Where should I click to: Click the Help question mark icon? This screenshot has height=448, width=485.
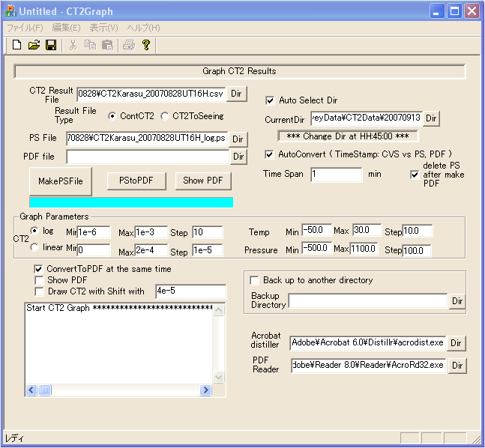coord(146,45)
